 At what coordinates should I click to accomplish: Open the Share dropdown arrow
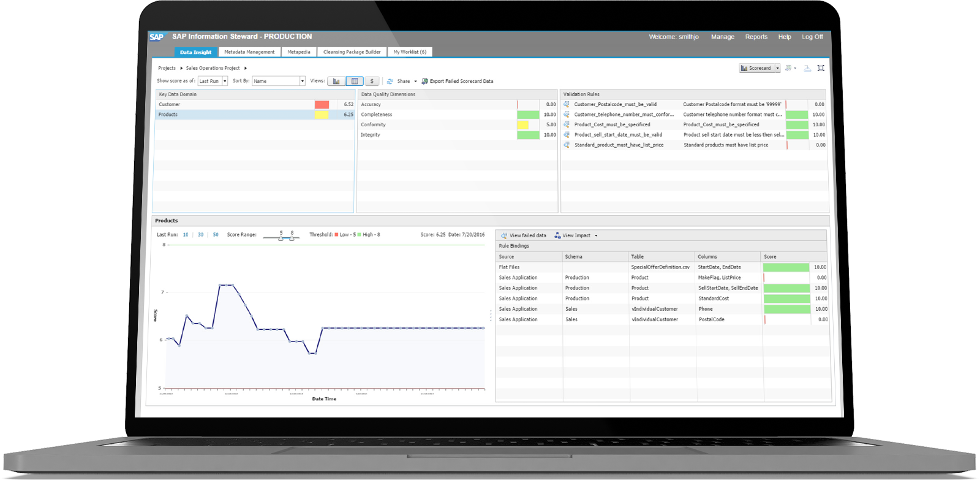point(415,81)
